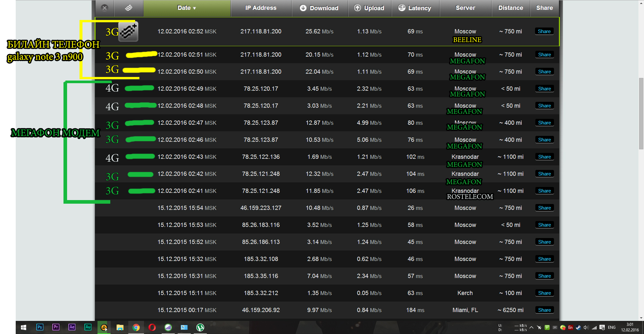The image size is (644, 334).
Task: Select IP address 185.3.32.108
Action: 261,259
